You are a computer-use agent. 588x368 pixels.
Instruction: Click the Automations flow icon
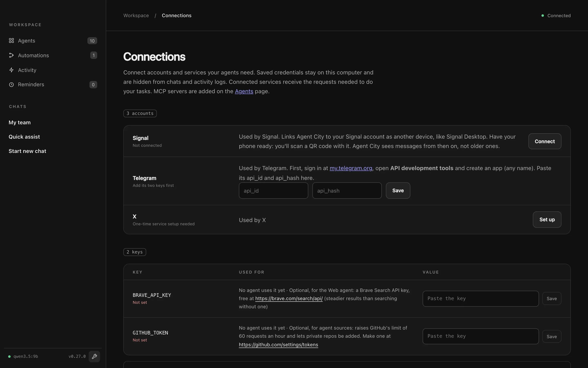point(11,55)
